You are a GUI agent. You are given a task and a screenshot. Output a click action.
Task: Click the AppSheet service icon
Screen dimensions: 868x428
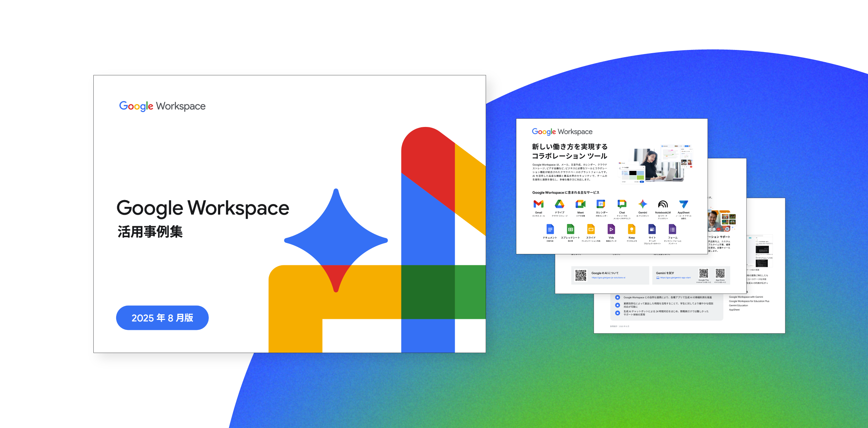coord(683,204)
